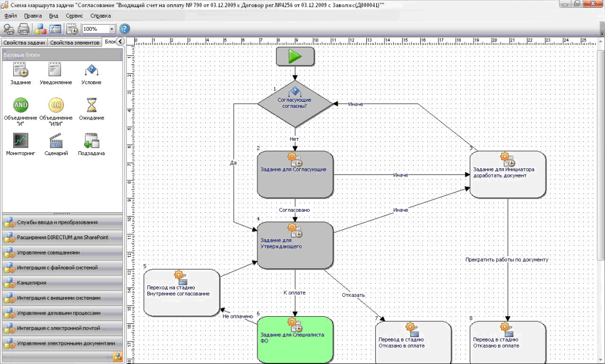Image resolution: width=605 pixels, height=364 pixels.
Task: Expand Управление деловыми процессами group
Action: pos(63,313)
